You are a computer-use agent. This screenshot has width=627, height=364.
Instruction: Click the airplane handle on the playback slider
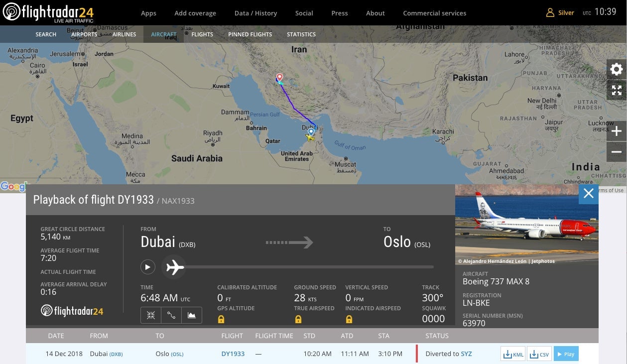point(174,267)
